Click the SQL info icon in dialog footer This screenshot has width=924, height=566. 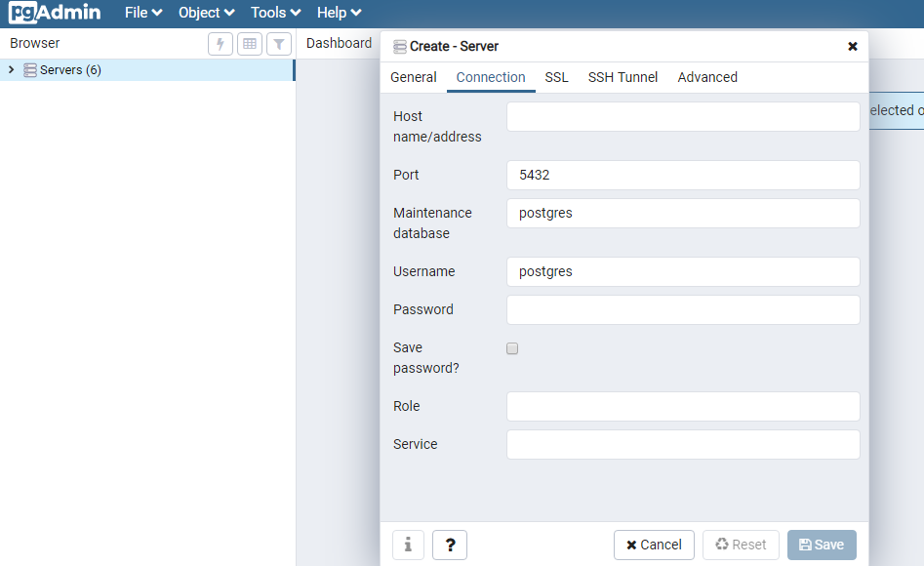coord(408,545)
